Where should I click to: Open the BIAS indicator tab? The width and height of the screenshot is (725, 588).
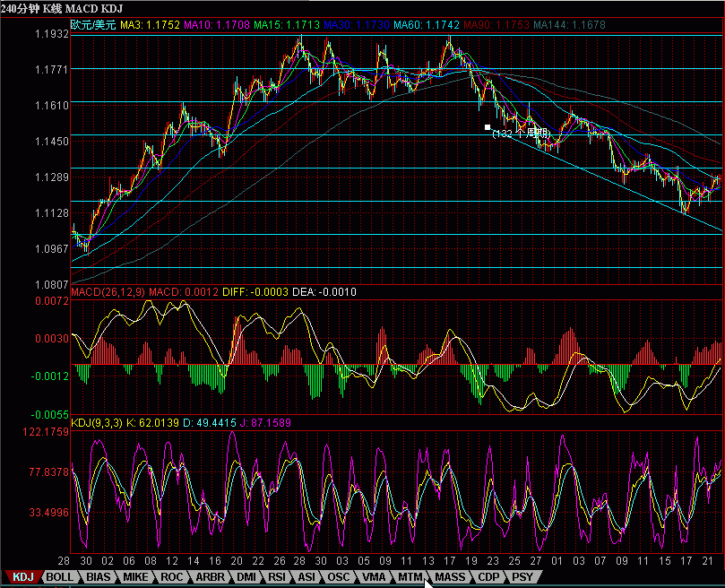click(x=99, y=577)
